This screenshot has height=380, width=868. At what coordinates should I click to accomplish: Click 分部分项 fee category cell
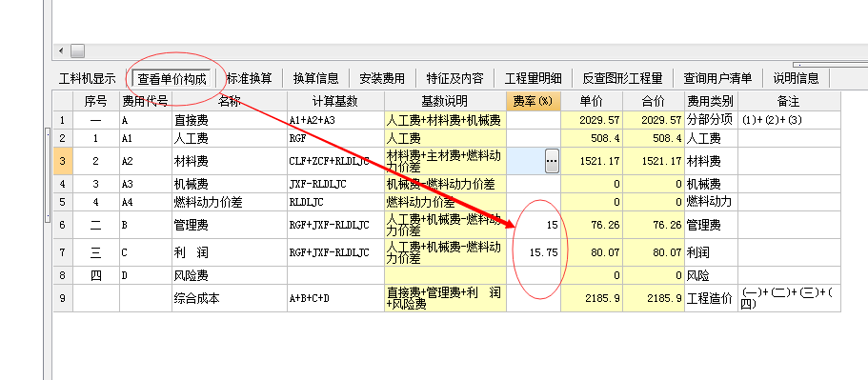tap(711, 120)
